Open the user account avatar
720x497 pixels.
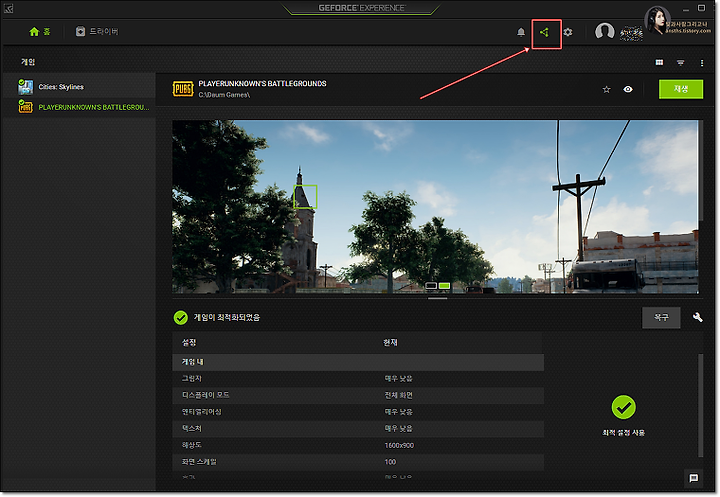pos(604,31)
